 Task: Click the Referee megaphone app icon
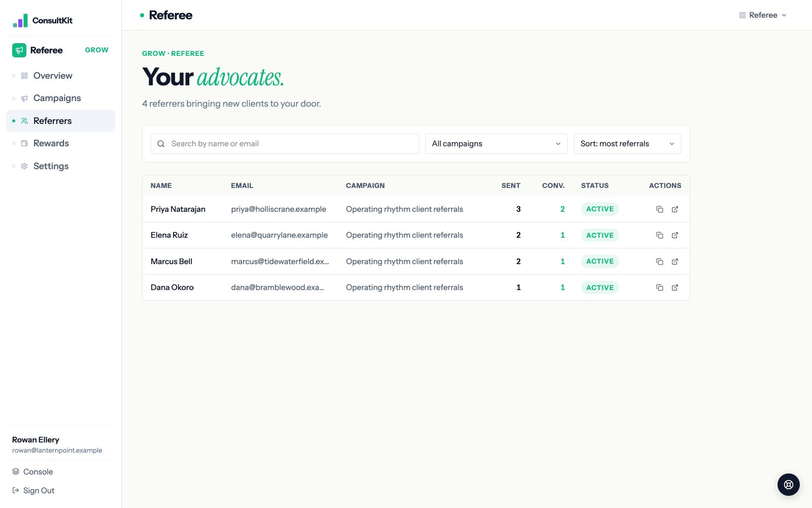19,50
